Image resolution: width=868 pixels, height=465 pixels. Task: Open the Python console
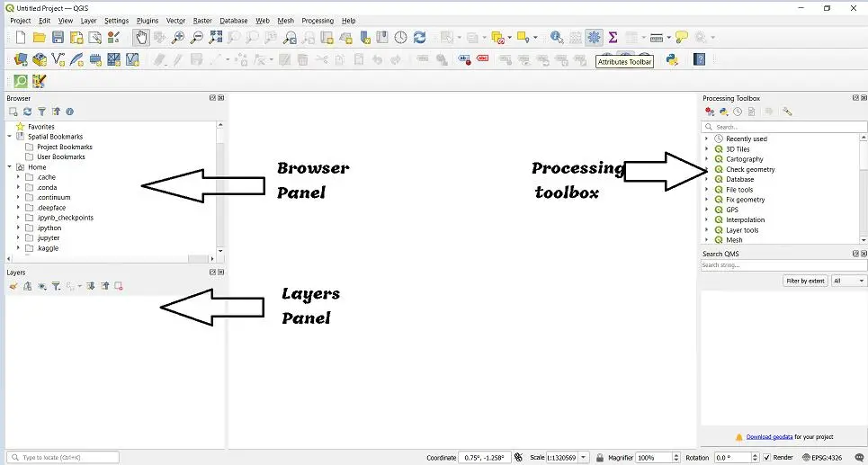pyautogui.click(x=671, y=59)
